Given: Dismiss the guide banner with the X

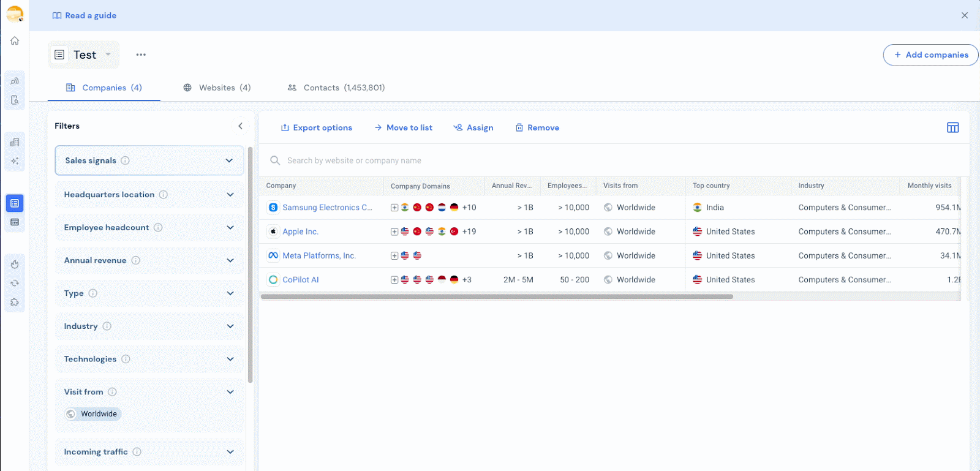Looking at the screenshot, I should click(965, 15).
